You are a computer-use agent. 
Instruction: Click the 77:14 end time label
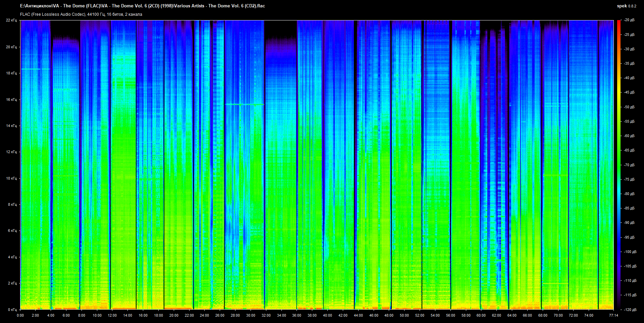pyautogui.click(x=613, y=315)
